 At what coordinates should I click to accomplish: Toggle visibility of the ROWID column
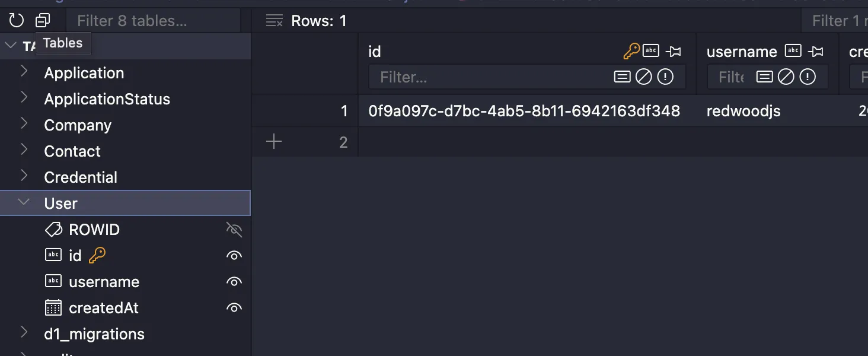[x=234, y=230]
